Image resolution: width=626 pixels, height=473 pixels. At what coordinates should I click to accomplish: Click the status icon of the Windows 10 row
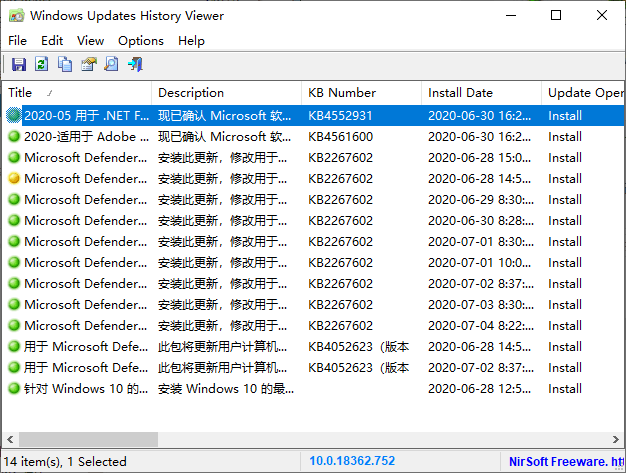click(14, 388)
